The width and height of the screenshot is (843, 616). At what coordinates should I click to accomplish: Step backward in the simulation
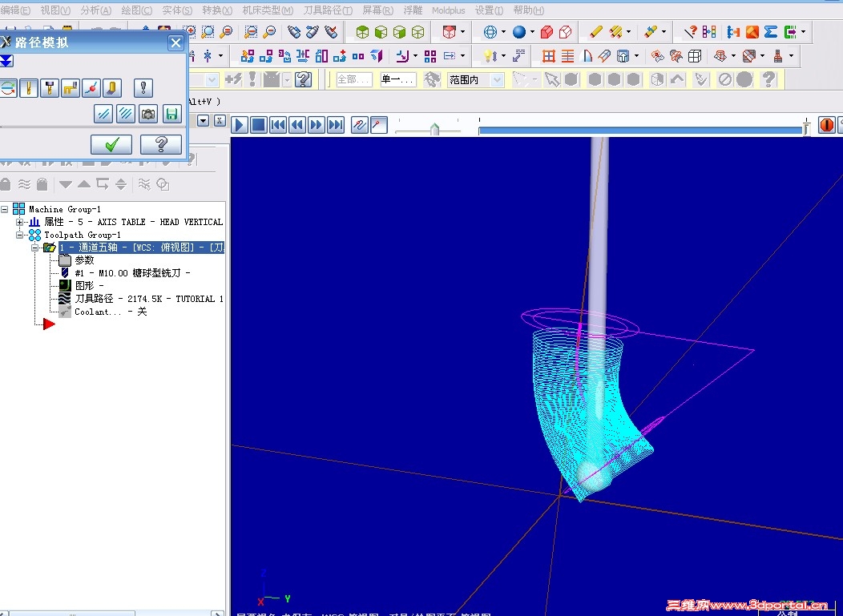[x=296, y=125]
